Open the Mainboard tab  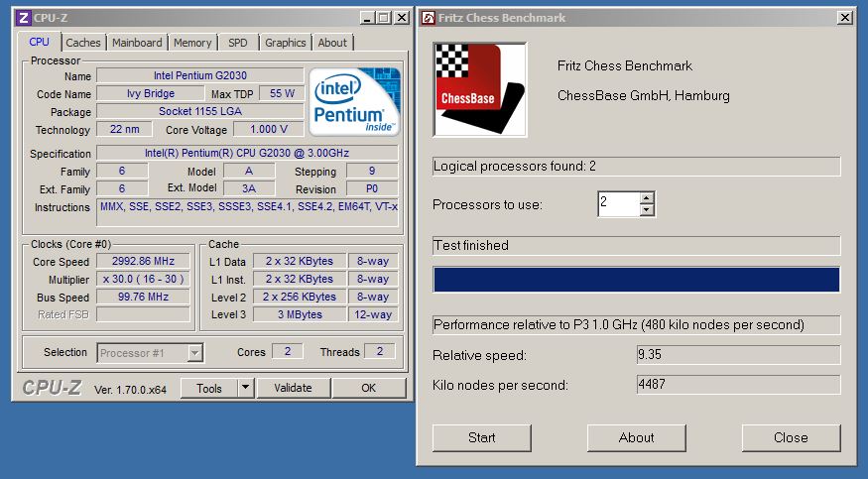[137, 43]
